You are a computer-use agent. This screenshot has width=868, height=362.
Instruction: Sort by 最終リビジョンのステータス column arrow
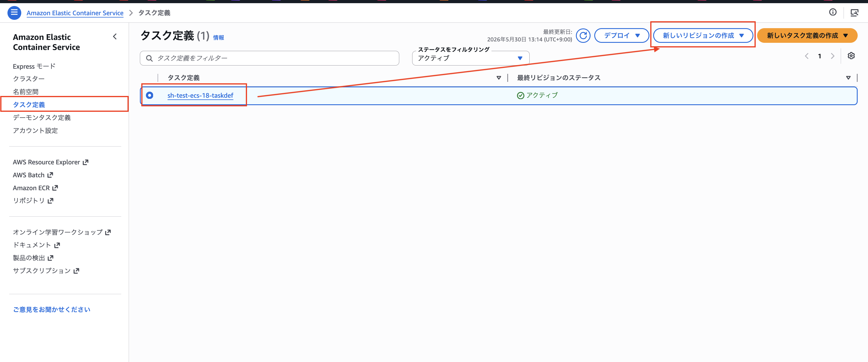[848, 78]
